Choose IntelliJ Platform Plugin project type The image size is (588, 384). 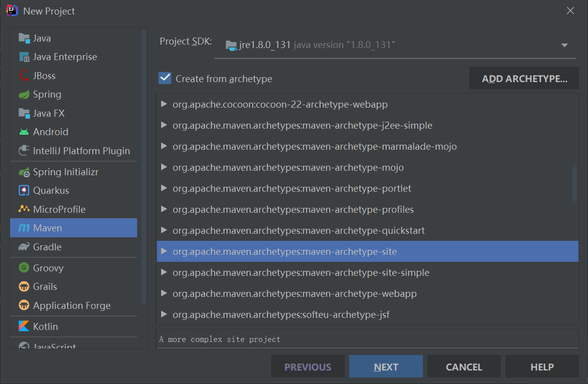[74, 151]
